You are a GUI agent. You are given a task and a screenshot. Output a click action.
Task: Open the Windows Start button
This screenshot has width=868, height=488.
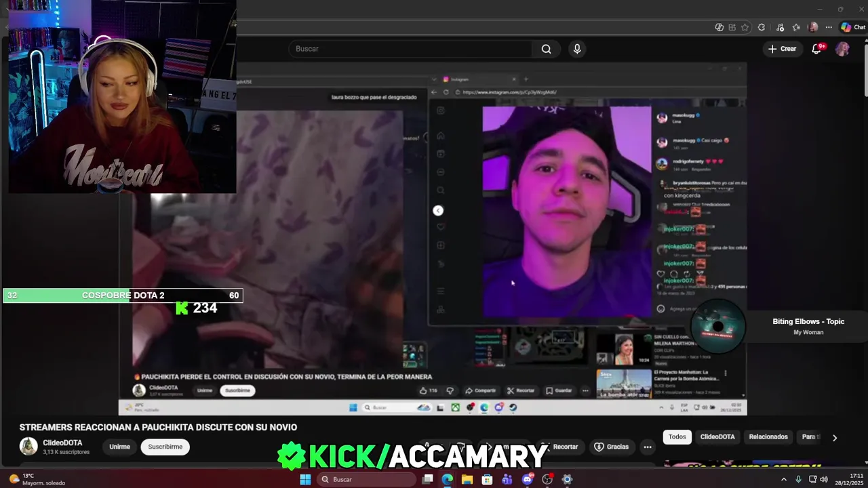[306, 479]
